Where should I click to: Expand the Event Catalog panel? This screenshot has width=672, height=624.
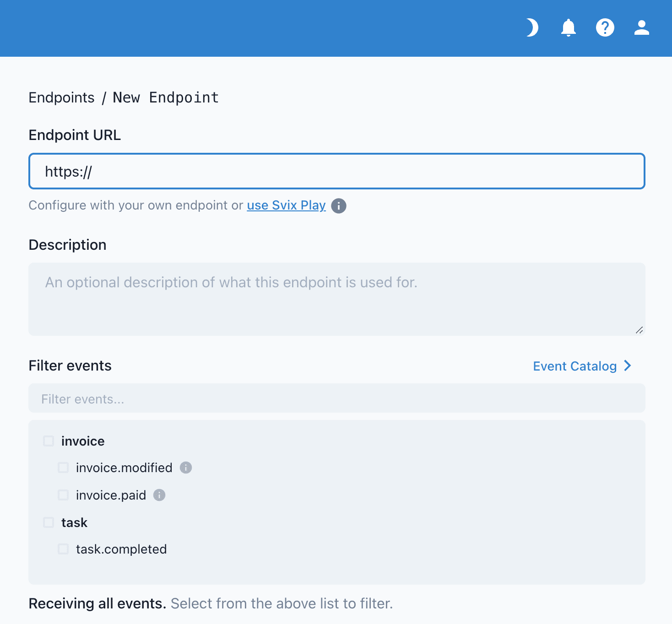[574, 366]
